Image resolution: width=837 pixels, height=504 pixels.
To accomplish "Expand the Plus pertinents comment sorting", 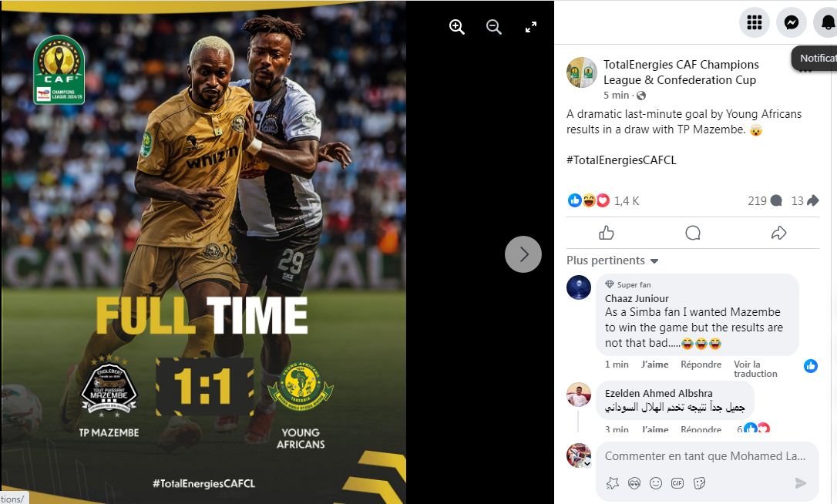I will coord(612,260).
